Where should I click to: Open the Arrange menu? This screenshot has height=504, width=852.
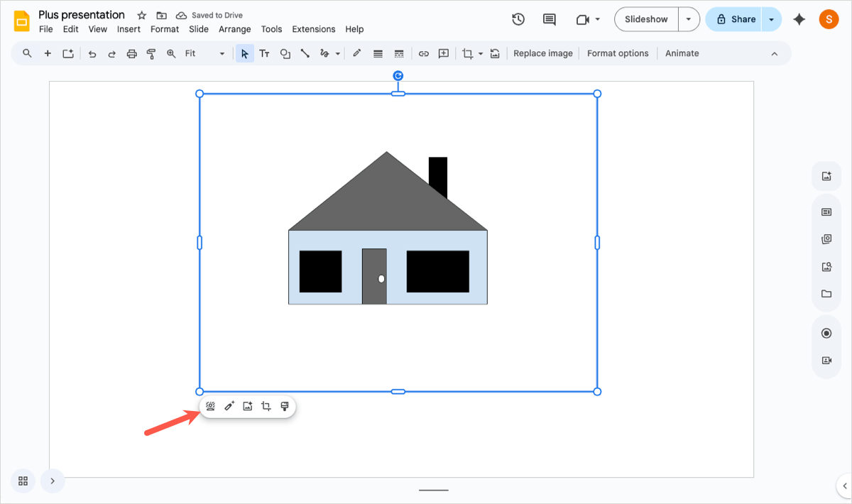234,29
